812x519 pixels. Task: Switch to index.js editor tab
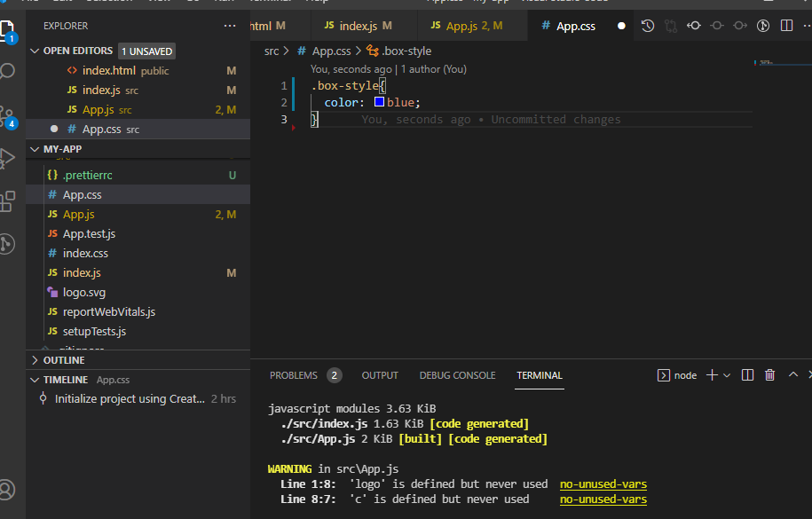pyautogui.click(x=364, y=26)
